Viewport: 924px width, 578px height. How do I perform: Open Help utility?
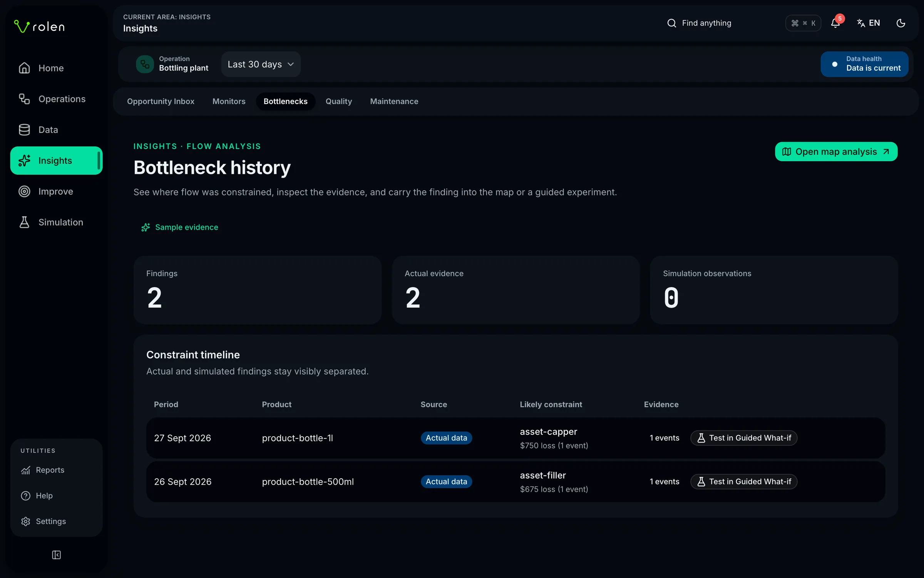[x=56, y=496]
